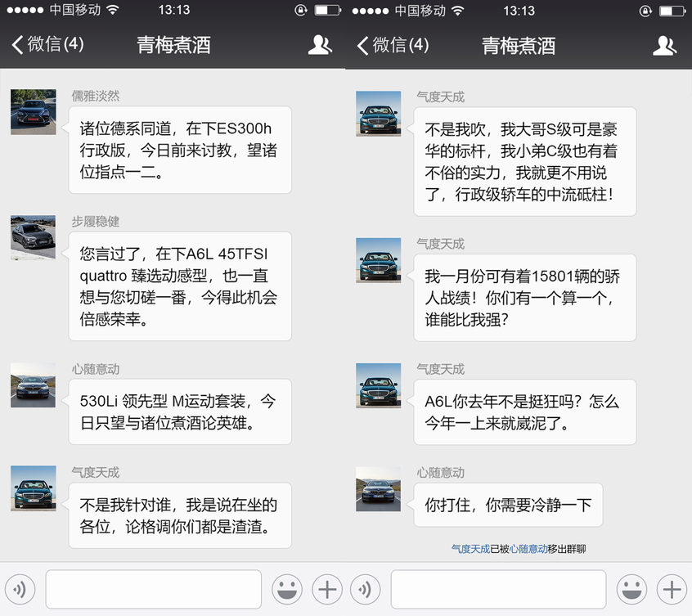
Task: Tap sender name 气度天成 above the A6L你去年 message
Action: point(440,369)
